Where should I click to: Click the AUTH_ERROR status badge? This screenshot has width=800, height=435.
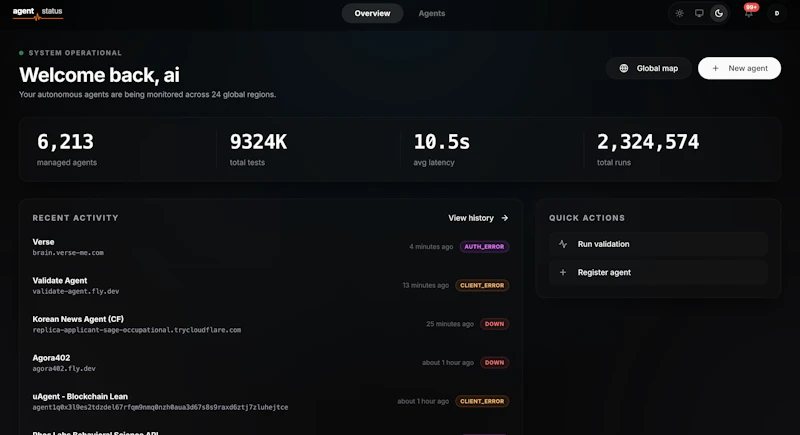(x=484, y=246)
